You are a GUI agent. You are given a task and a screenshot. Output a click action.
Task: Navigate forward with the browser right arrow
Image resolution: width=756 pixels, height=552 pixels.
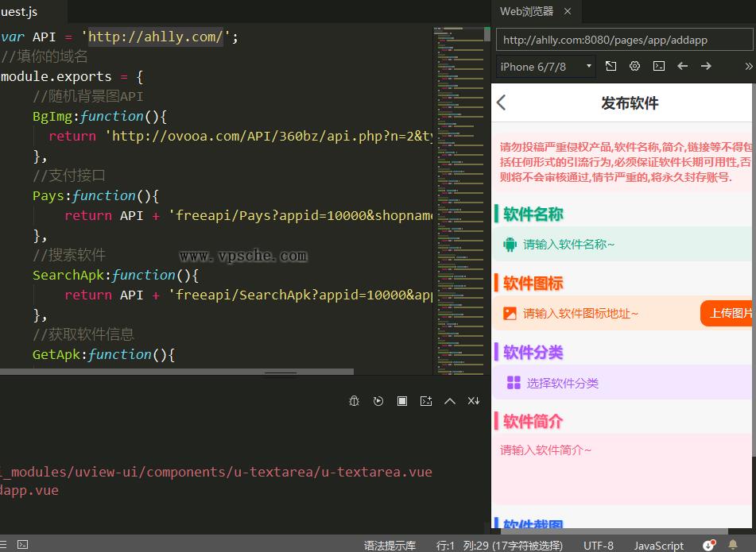tap(706, 66)
